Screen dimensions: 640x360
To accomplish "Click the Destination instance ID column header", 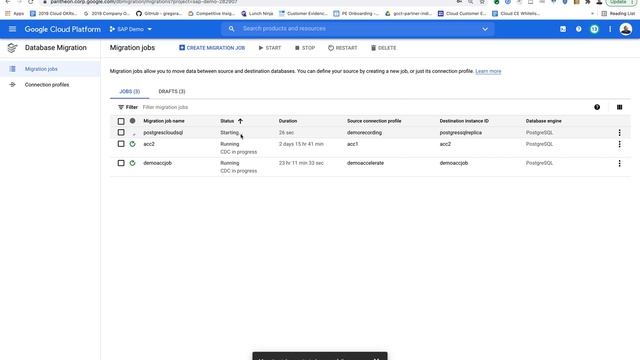I will click(x=464, y=121).
